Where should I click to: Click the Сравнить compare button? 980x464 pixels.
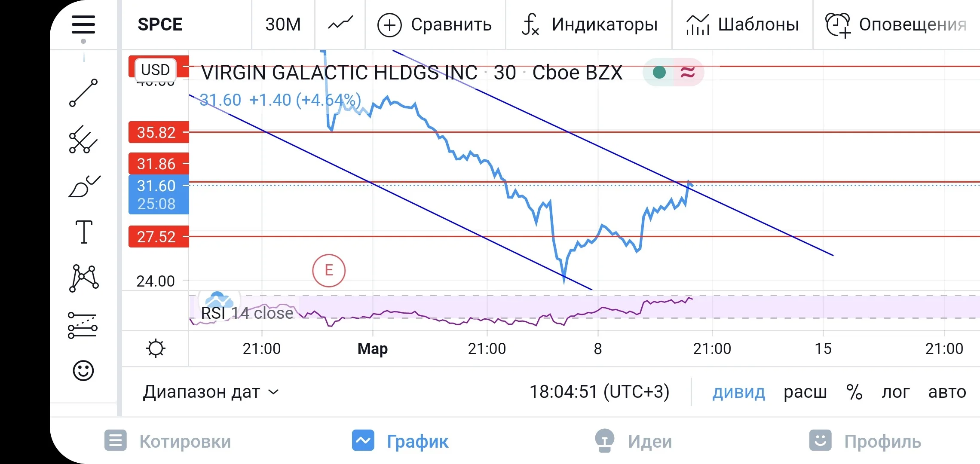tap(435, 24)
